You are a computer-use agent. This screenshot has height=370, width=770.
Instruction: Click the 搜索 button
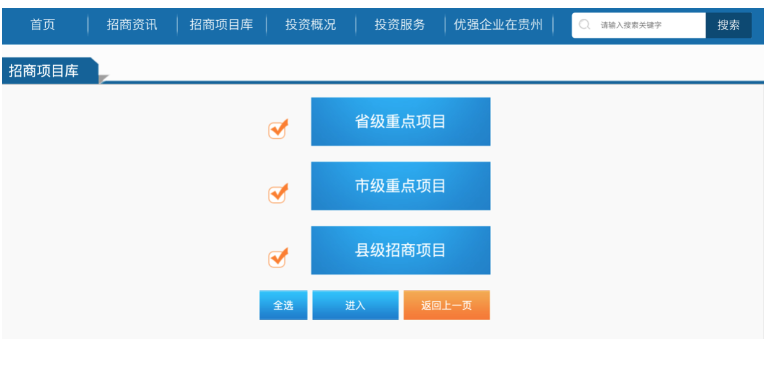(x=728, y=25)
